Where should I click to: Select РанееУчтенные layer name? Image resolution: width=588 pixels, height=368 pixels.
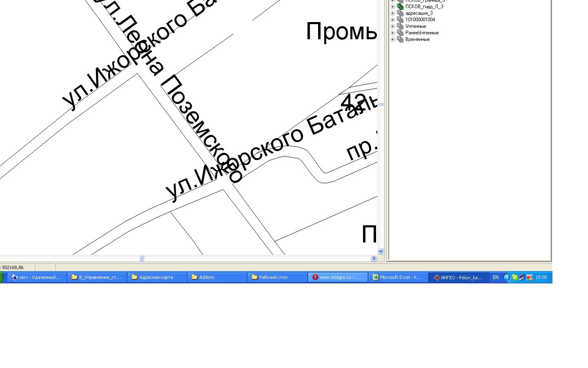(422, 33)
